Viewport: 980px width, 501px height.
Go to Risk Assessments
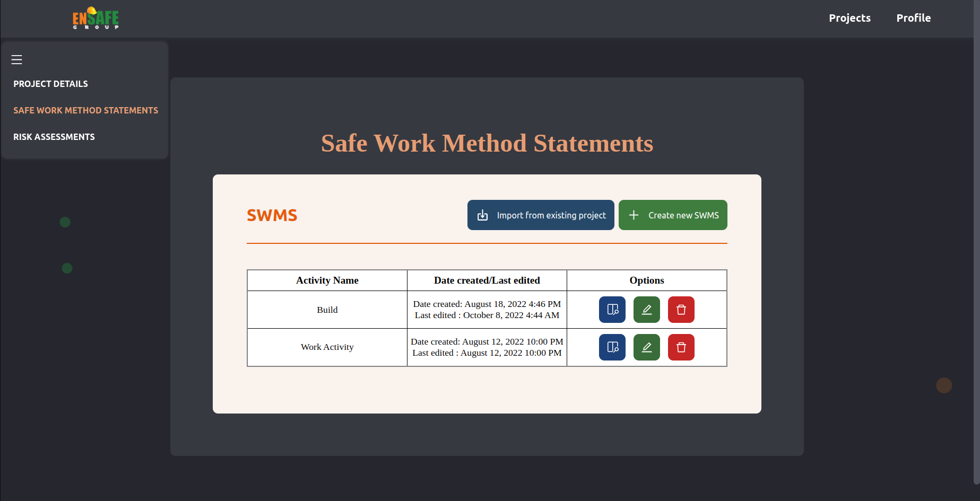[x=54, y=137]
